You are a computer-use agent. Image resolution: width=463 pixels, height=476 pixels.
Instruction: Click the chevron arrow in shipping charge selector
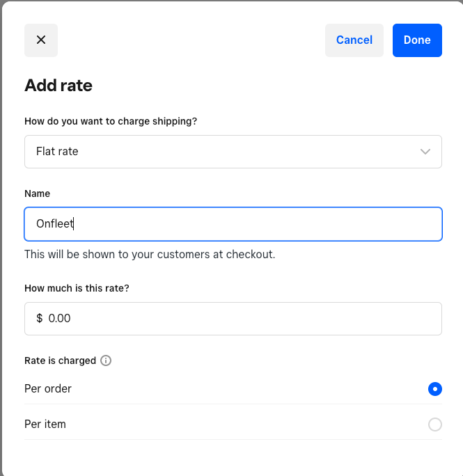[425, 152]
